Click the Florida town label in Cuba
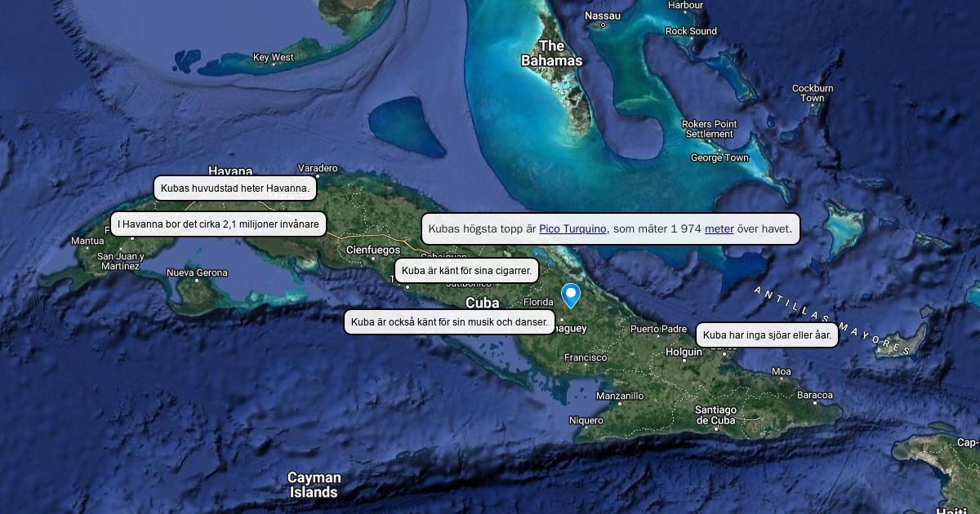This screenshot has height=514, width=980. click(x=538, y=303)
